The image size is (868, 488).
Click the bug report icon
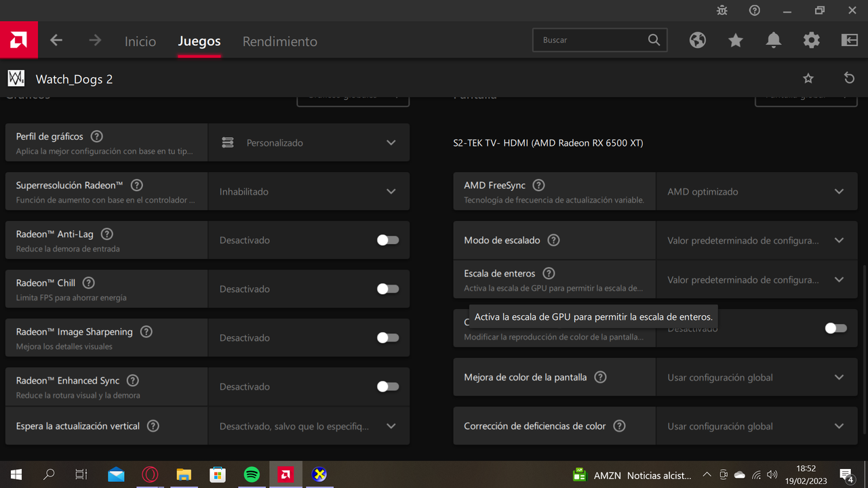pyautogui.click(x=722, y=10)
